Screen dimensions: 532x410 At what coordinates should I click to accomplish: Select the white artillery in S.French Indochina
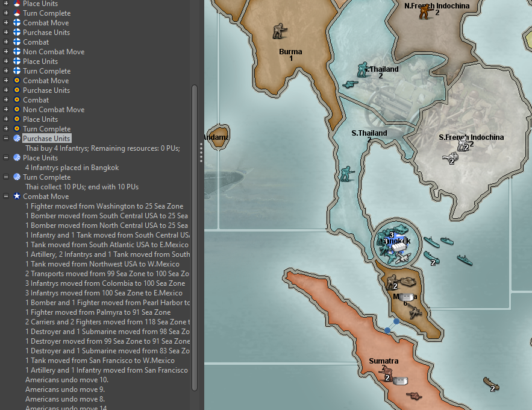pos(450,158)
